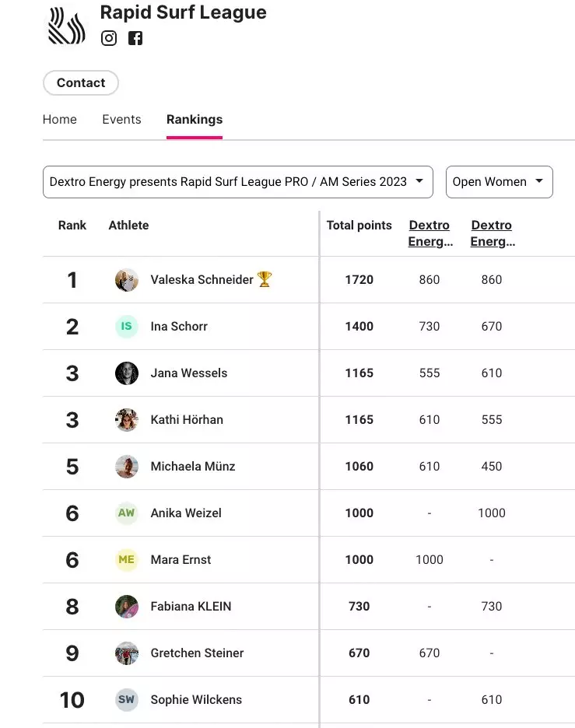Open the first Dextro Energy event link
This screenshot has height=728, width=575.
[429, 233]
